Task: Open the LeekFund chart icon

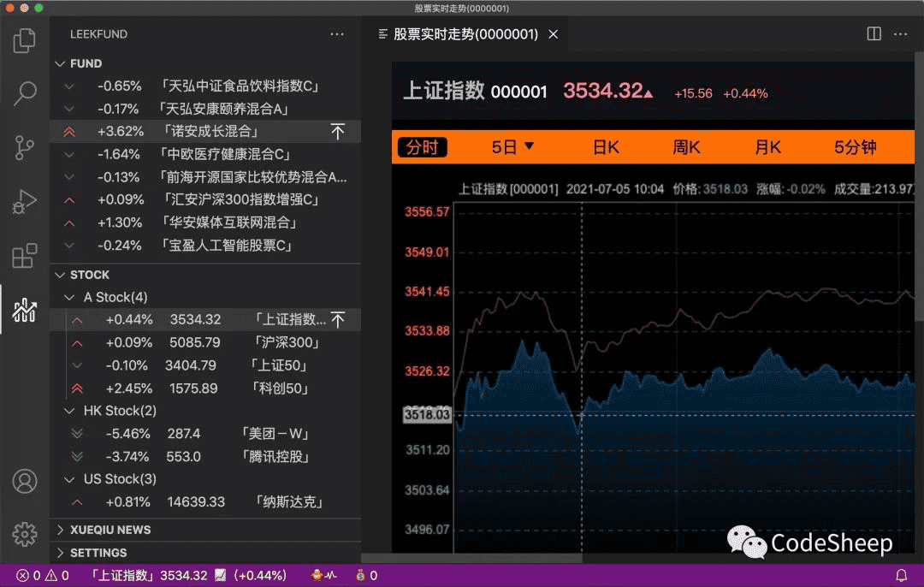Action: 24,309
